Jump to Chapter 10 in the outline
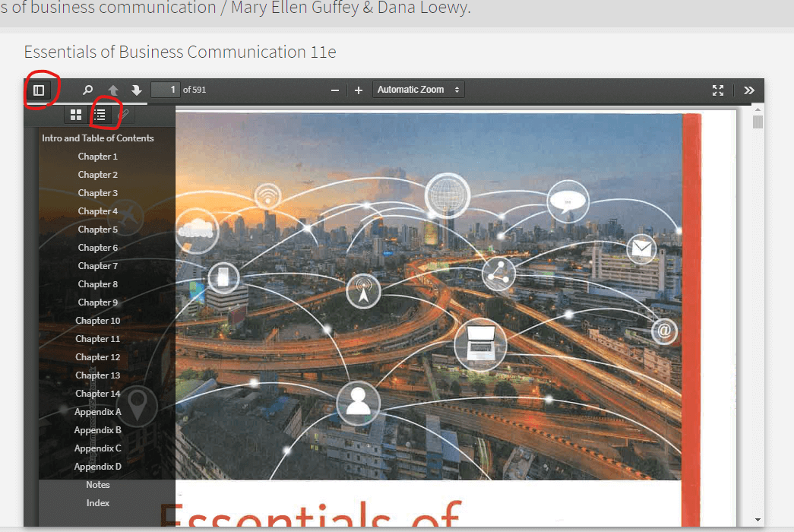Viewport: 794px width, 532px height. click(x=97, y=320)
